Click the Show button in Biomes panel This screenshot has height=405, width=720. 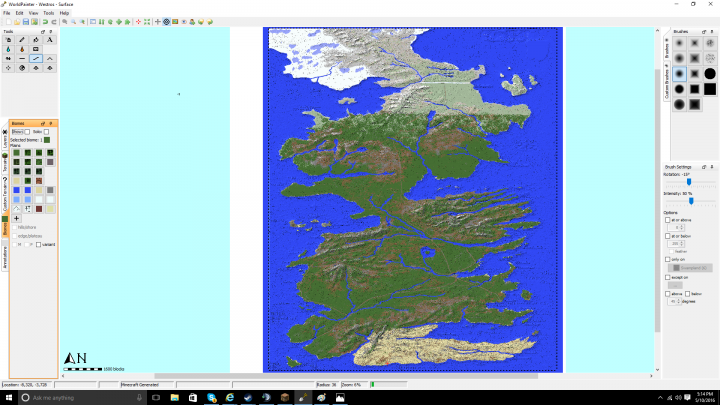(17, 131)
